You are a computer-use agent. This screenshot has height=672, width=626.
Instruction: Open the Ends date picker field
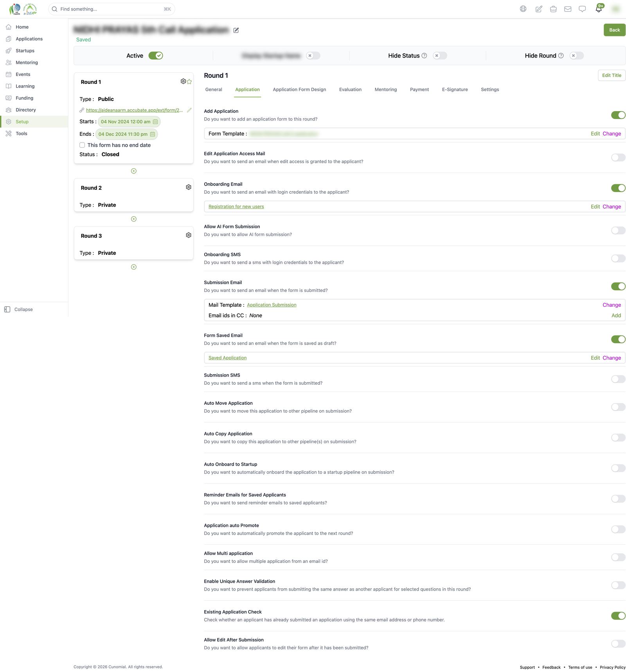pyautogui.click(x=126, y=134)
